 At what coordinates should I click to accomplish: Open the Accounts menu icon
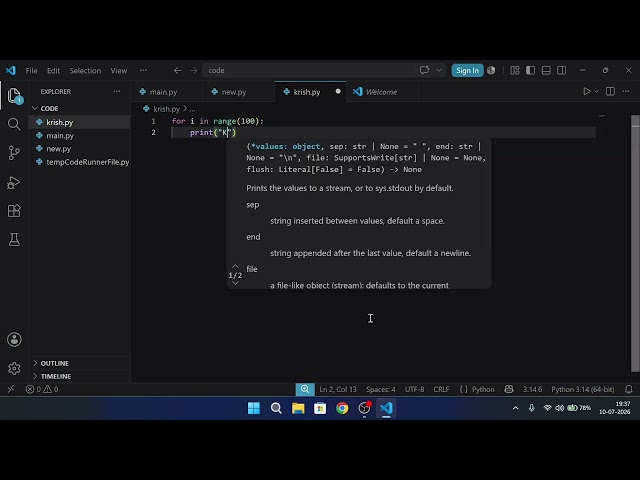(x=14, y=340)
